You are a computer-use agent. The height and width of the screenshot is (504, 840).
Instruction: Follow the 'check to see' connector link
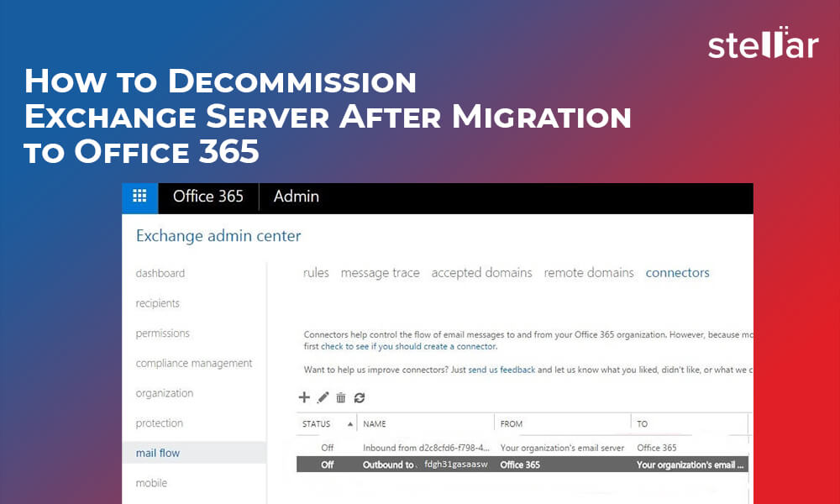pyautogui.click(x=345, y=346)
